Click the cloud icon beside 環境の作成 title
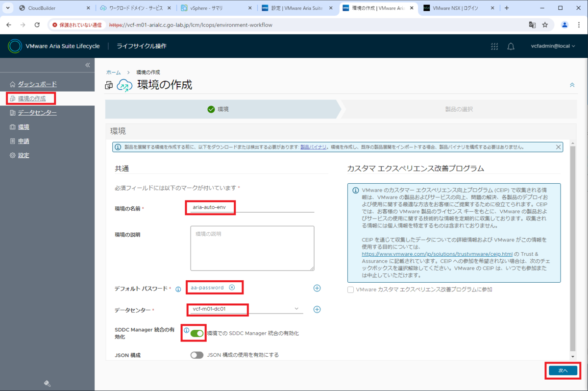588x391 pixels. (x=124, y=85)
